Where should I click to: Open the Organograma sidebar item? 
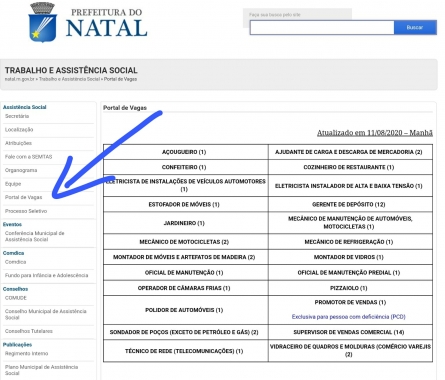tap(21, 170)
